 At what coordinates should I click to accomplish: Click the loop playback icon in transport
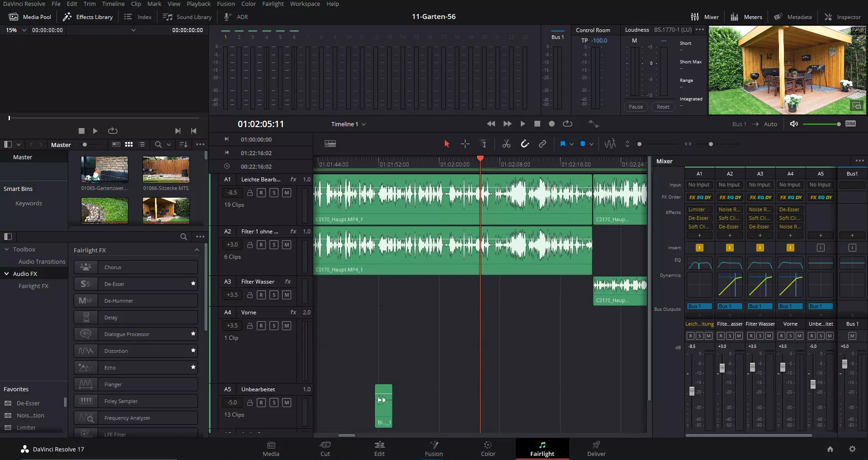tap(567, 124)
